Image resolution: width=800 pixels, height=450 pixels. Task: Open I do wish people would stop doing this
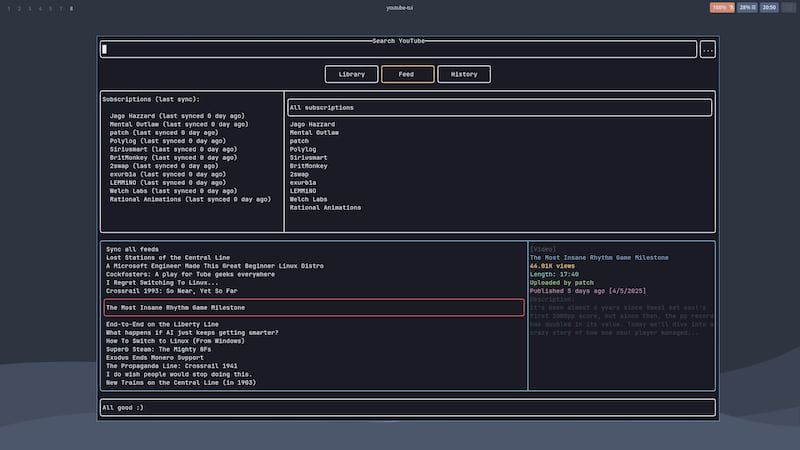179,374
